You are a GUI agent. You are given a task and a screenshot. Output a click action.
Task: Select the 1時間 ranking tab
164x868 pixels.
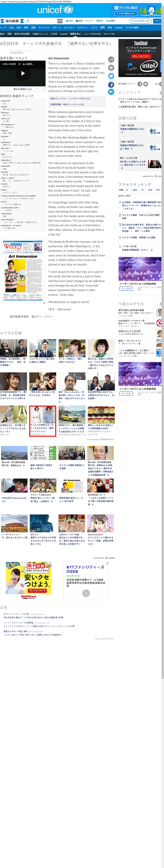(x=121, y=190)
